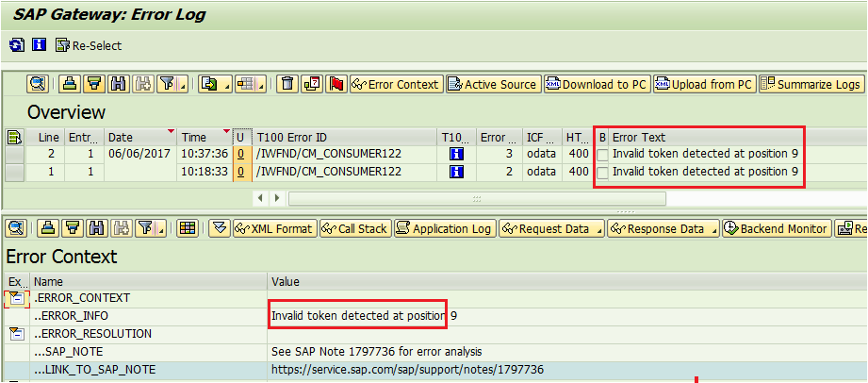Screen dimensions: 868x383
Task: Click the U column 0 link in the 10:18:33 row
Action: (240, 173)
